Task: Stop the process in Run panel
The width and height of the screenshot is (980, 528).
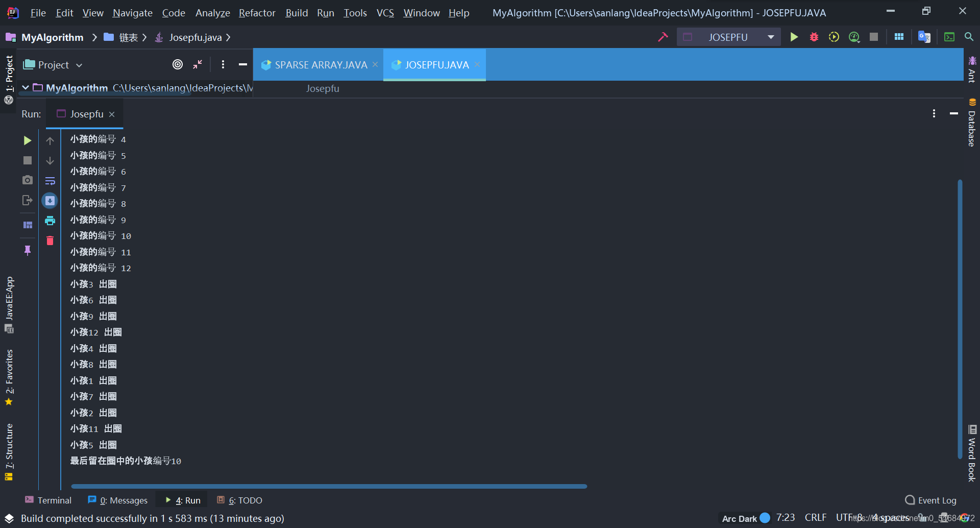Action: (28, 160)
